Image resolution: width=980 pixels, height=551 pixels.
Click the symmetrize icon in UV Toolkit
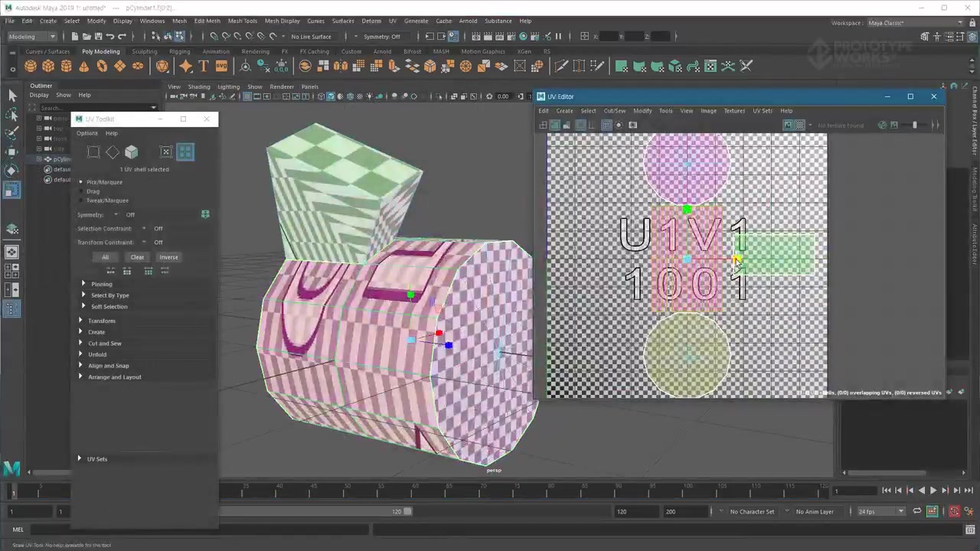(204, 214)
